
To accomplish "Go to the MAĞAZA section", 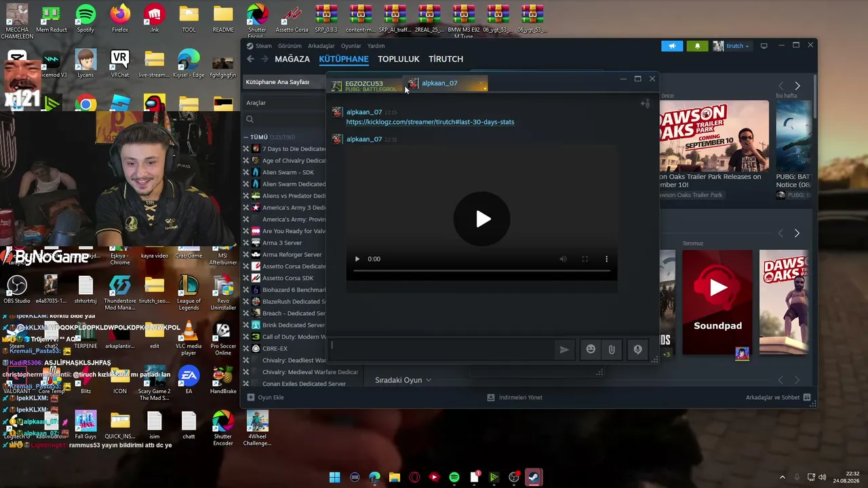I will (292, 59).
